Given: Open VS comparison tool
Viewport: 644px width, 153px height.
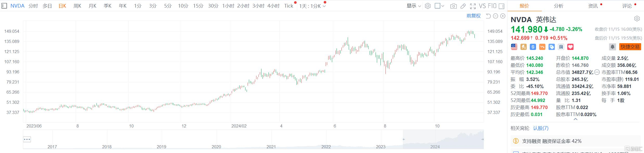Looking at the screenshot, I should (x=482, y=6).
